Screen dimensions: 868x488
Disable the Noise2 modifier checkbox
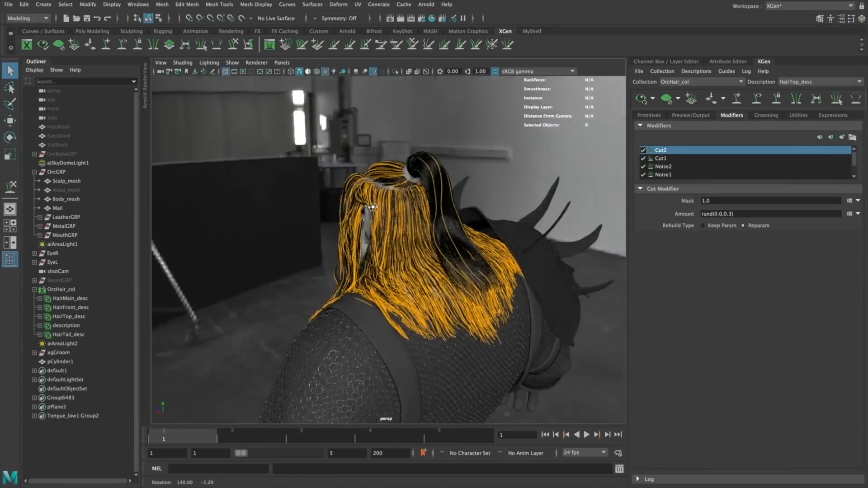[x=643, y=167]
